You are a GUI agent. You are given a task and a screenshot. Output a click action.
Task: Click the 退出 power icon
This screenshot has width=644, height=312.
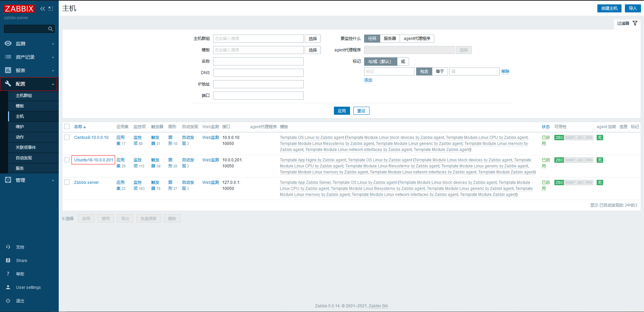8,301
